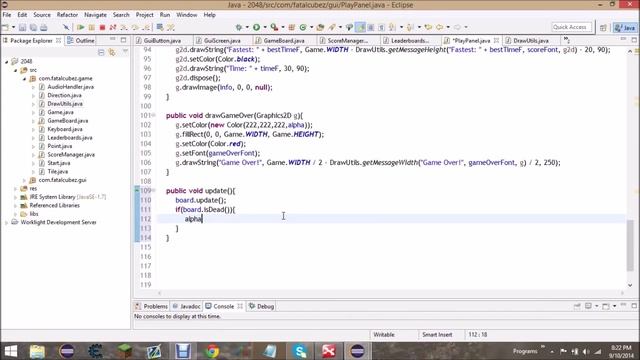Viewport: 640px width, 360px height.
Task: Select Tile.java in Package Explorer
Action: point(58,171)
